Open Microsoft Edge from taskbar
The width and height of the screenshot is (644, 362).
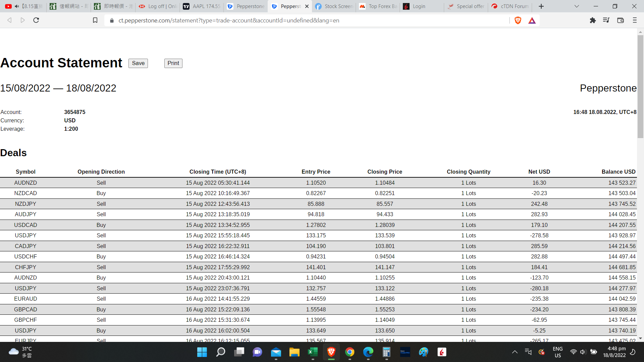(368, 352)
